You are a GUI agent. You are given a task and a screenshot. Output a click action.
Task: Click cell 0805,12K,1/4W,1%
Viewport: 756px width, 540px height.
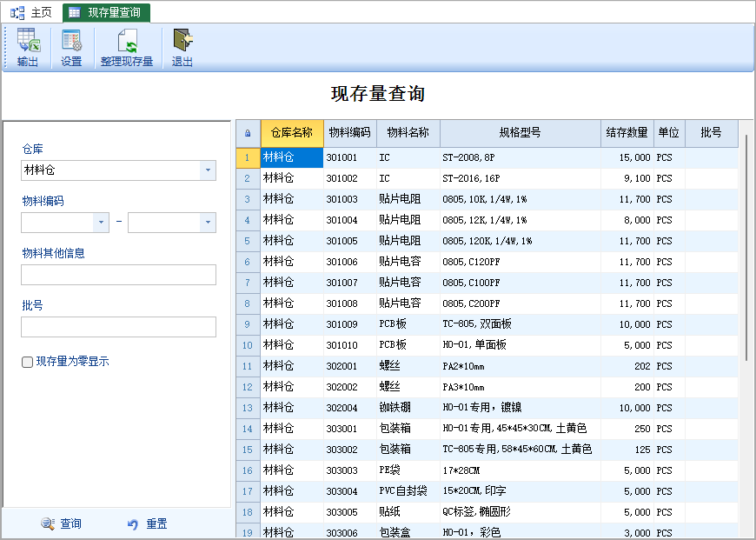521,220
